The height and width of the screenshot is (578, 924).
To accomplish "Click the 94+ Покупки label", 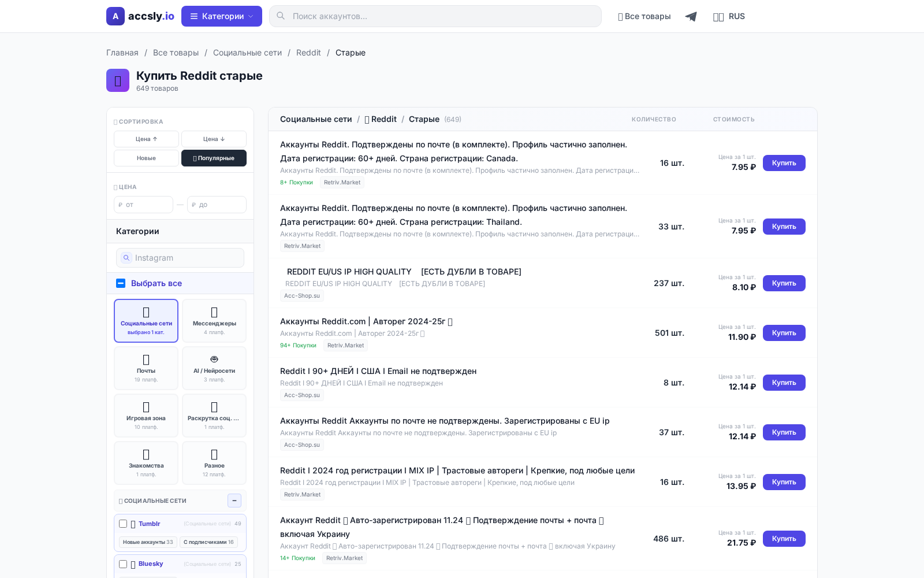I will 298,346.
